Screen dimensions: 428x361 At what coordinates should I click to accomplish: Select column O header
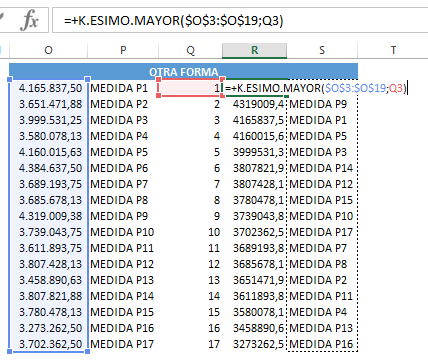click(49, 50)
